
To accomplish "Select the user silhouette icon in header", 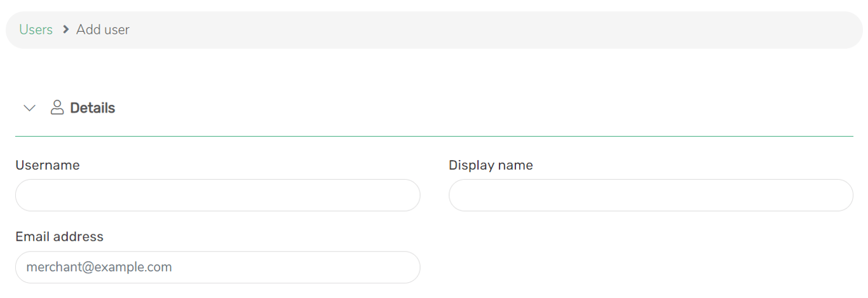I will [x=57, y=107].
